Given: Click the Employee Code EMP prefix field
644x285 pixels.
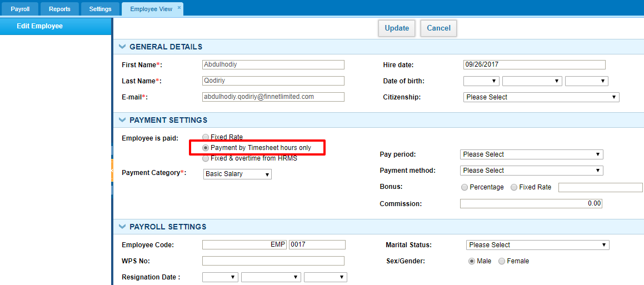Looking at the screenshot, I should [x=244, y=245].
